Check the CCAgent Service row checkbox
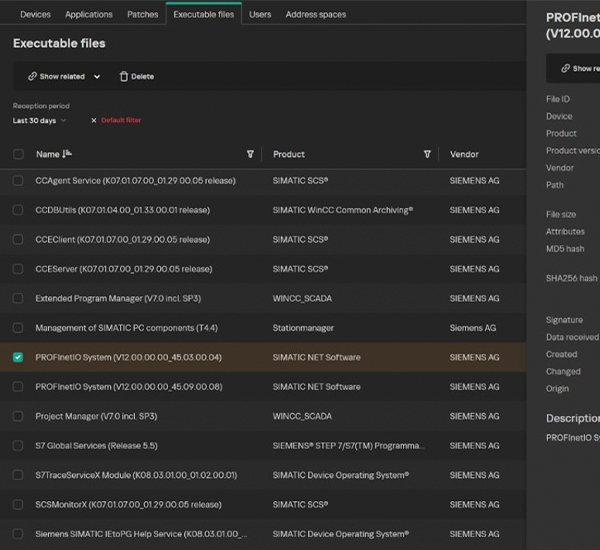The image size is (600, 550). click(18, 180)
